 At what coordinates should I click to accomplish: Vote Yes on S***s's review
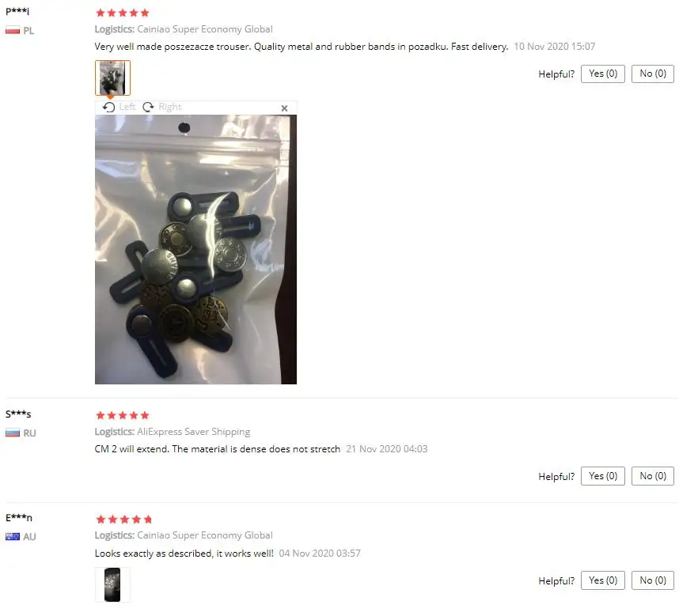pyautogui.click(x=603, y=476)
